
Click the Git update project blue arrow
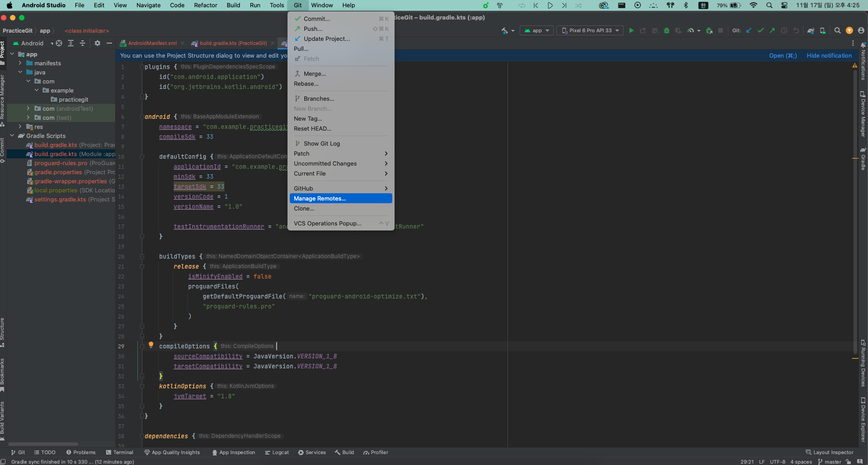coord(749,30)
